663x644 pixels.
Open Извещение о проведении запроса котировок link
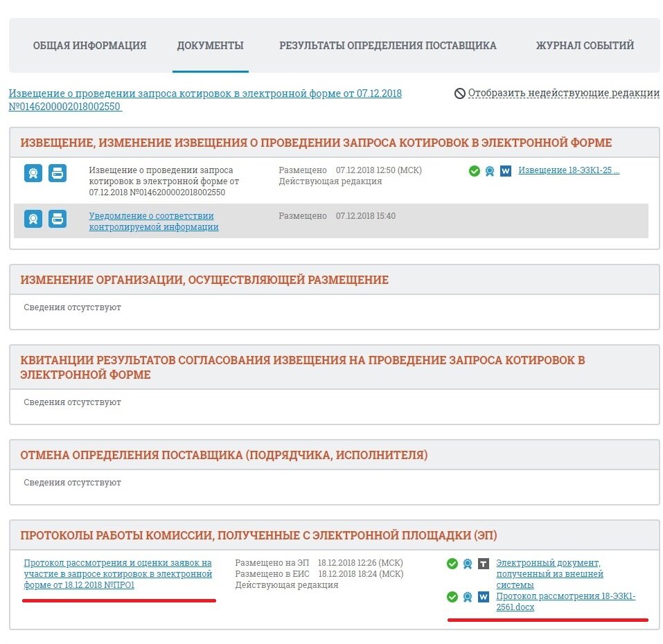(x=205, y=100)
